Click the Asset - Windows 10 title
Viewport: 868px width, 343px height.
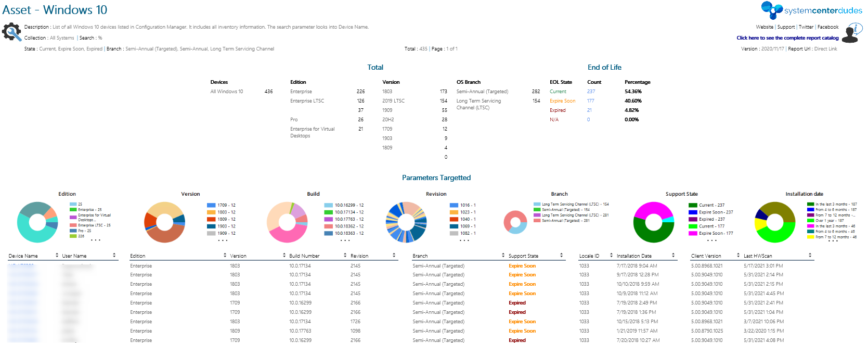pyautogui.click(x=55, y=10)
